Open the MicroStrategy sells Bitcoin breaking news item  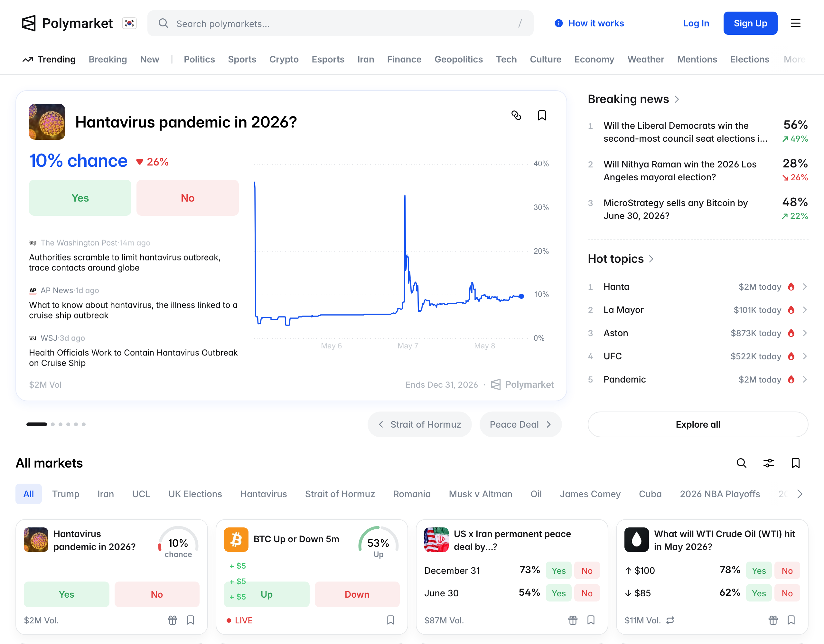(698, 209)
